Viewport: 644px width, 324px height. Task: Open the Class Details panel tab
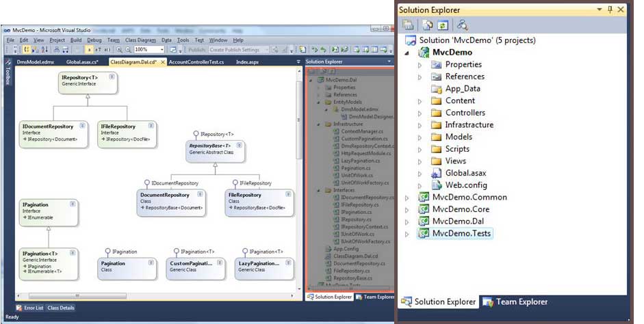pyautogui.click(x=61, y=308)
